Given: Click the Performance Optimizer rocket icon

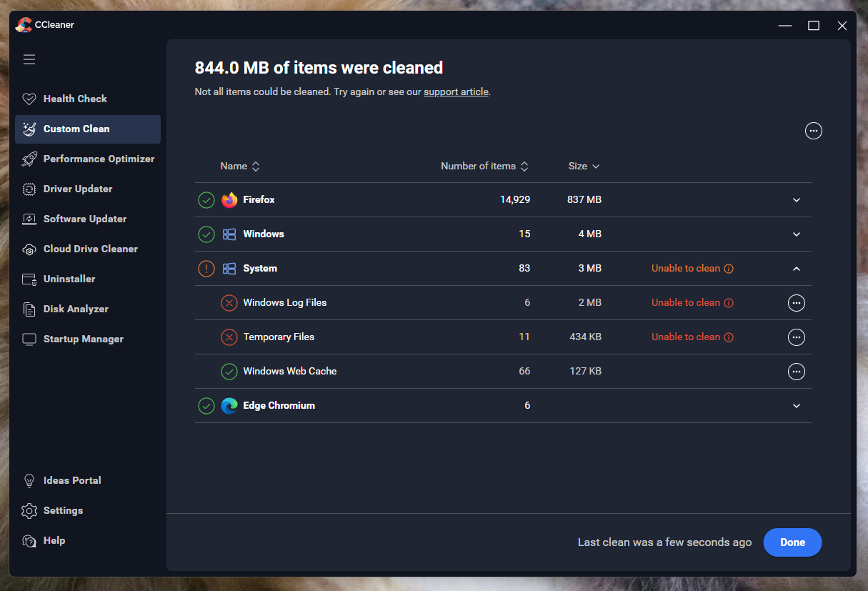Looking at the screenshot, I should coord(29,159).
